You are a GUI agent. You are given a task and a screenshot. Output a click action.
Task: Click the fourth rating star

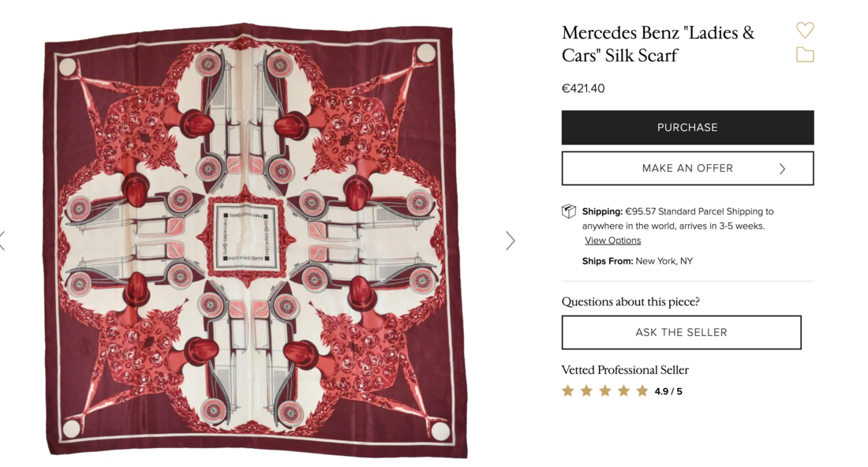pos(623,391)
